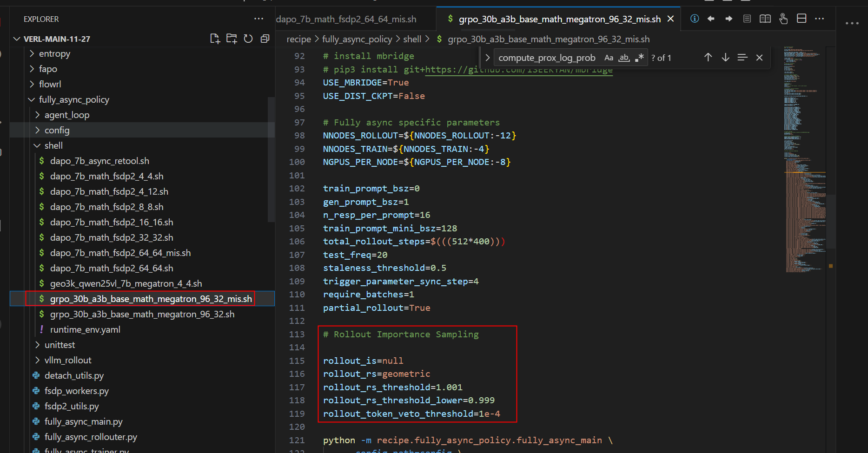The image size is (868, 453).
Task: Open dapo_7b_math_fsdp2_8_8.sh
Action: tap(106, 207)
